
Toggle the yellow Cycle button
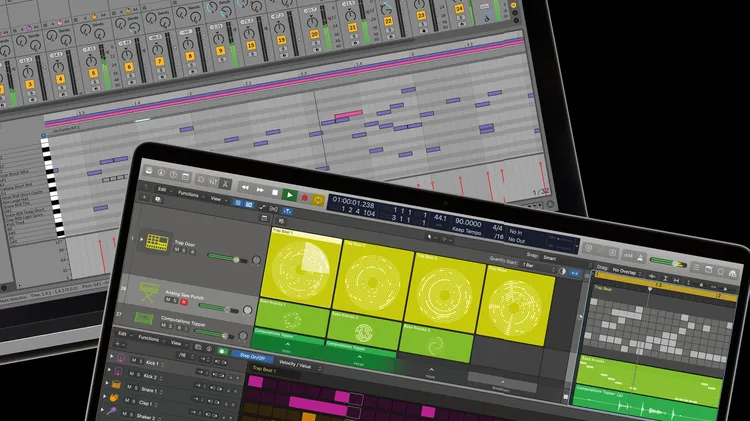[318, 199]
